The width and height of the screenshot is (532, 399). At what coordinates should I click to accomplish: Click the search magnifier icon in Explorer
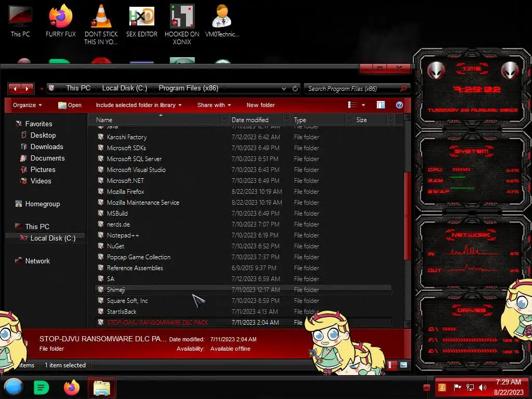[403, 88]
